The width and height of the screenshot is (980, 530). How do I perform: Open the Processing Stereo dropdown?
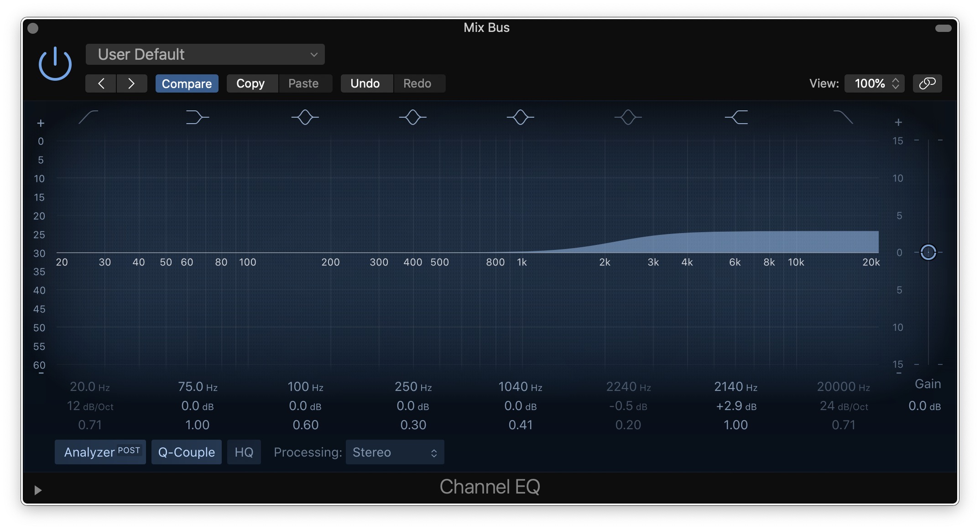[x=395, y=452]
